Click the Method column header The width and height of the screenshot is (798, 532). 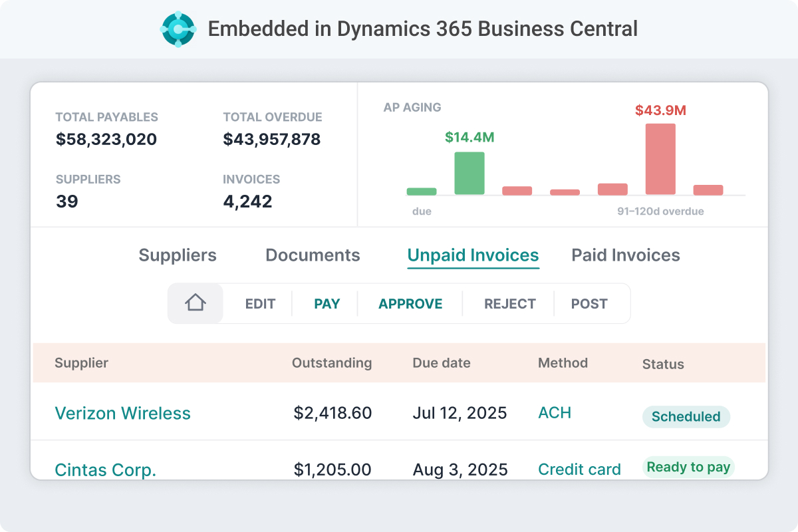point(563,363)
